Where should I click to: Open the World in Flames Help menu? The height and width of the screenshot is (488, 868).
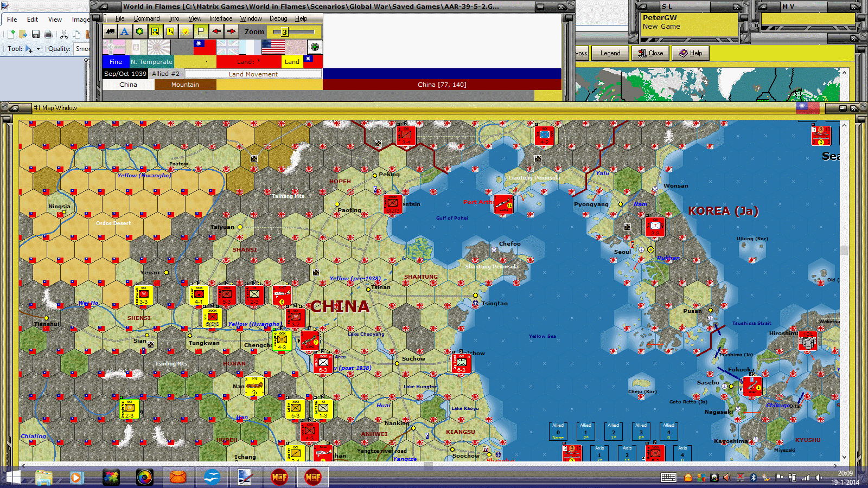tap(301, 18)
